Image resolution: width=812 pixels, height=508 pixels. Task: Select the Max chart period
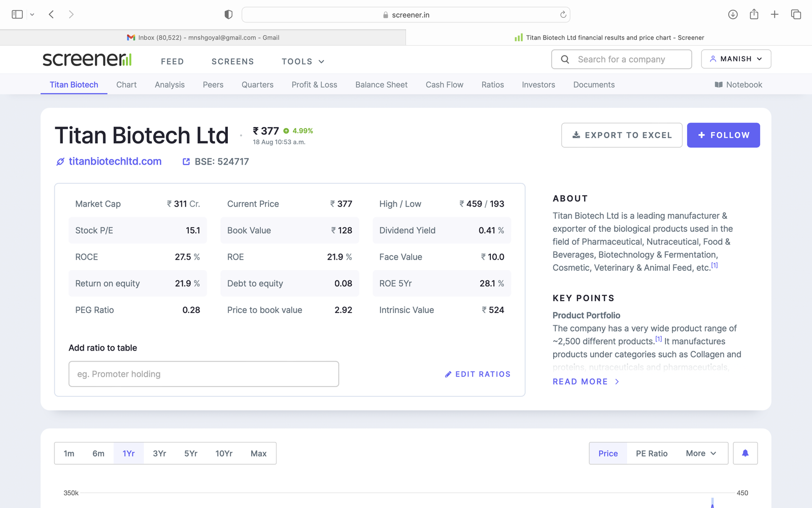click(258, 453)
